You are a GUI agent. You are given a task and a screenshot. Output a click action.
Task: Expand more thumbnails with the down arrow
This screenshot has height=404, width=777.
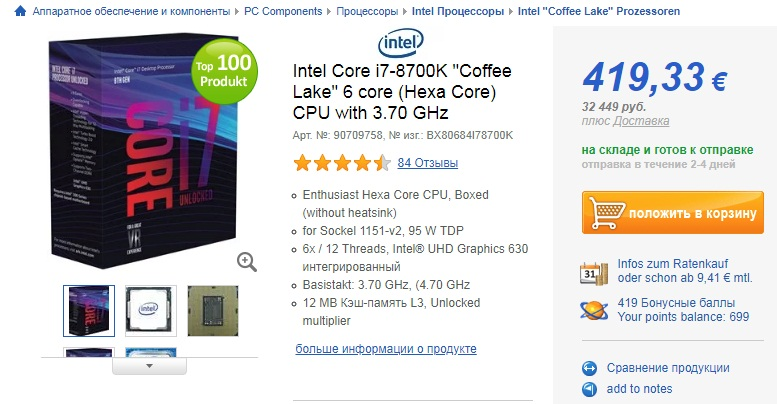coord(149,366)
